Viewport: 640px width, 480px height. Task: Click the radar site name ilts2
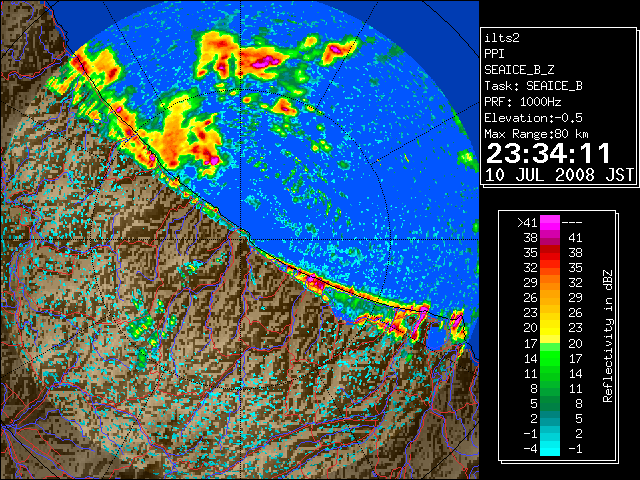tap(502, 38)
